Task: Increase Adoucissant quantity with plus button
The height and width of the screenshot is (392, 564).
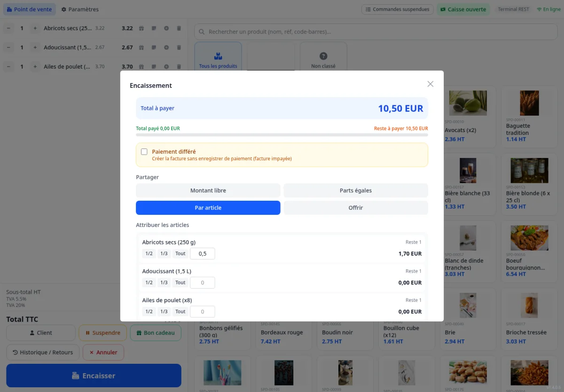Action: click(35, 47)
